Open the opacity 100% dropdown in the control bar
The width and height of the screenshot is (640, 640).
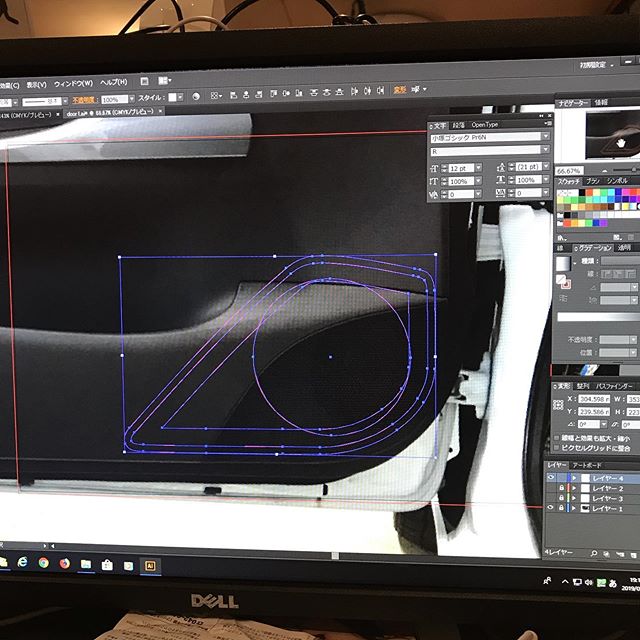(131, 99)
